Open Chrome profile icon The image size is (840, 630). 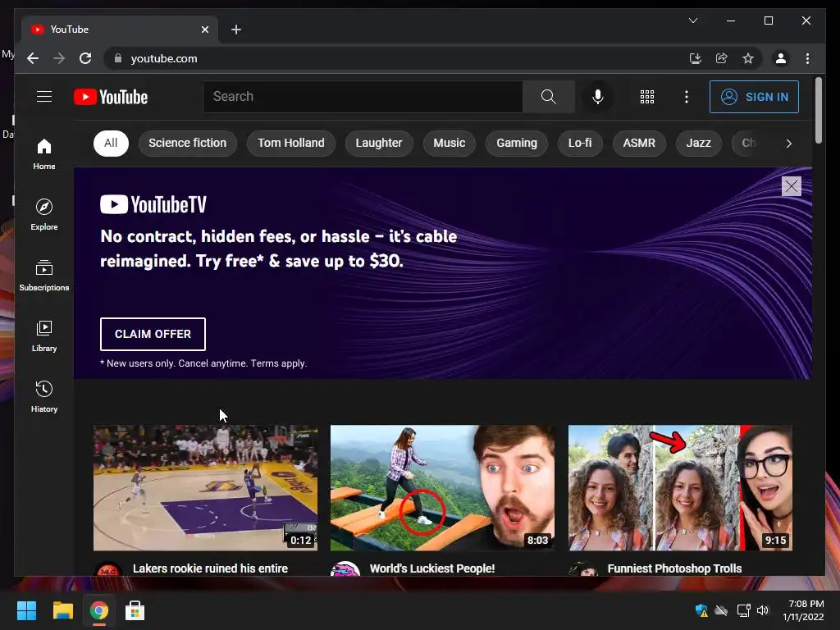click(x=781, y=58)
